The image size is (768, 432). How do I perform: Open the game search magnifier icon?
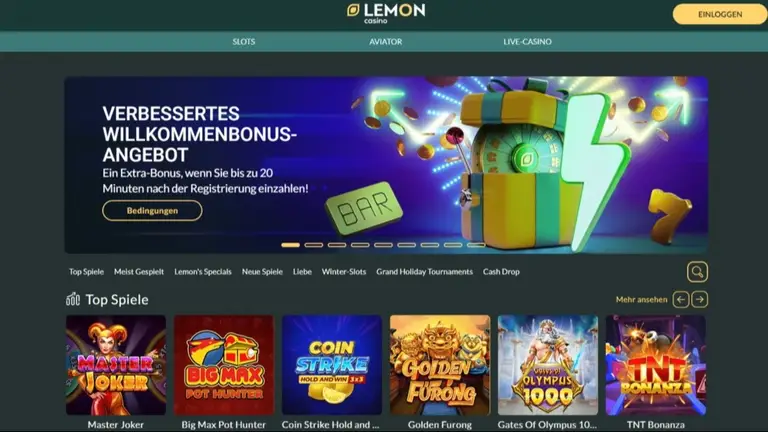(697, 272)
